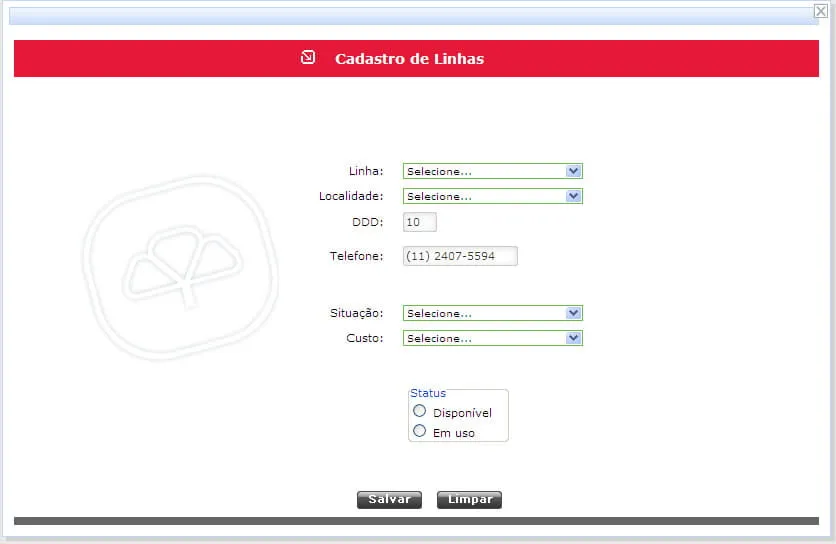Click the icon beside Cadastro de Linhas title
The width and height of the screenshot is (836, 544).
(x=308, y=57)
